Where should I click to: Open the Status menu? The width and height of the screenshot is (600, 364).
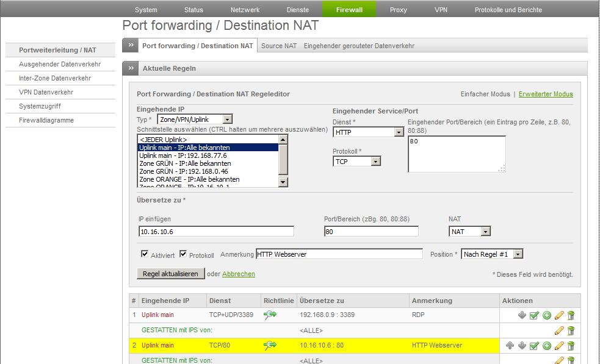[x=193, y=10]
